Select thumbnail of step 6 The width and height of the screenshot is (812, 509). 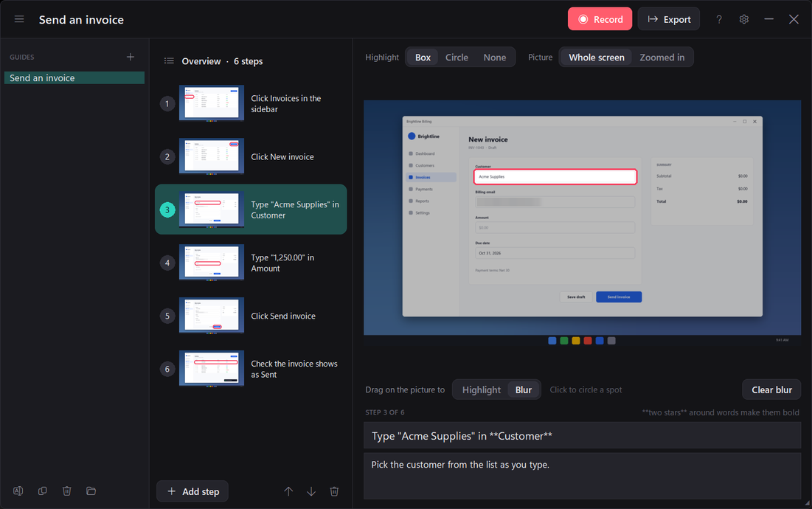tap(211, 369)
